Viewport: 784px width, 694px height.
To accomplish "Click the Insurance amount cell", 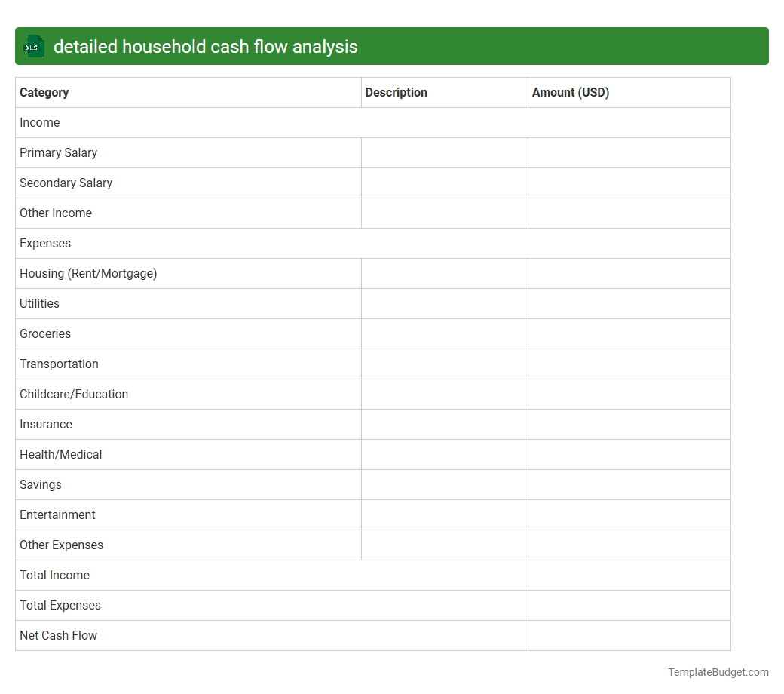I will [629, 424].
